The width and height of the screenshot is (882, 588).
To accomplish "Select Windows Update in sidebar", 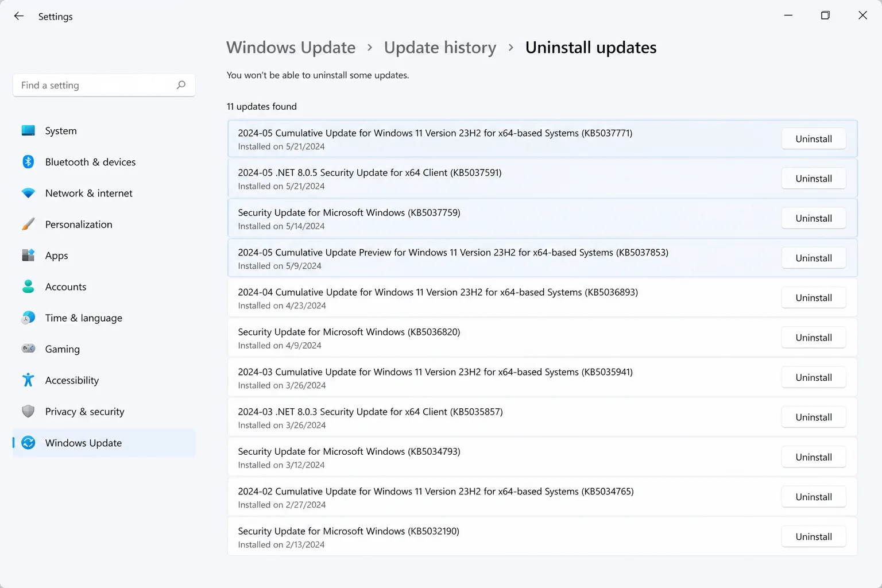I will point(104,443).
